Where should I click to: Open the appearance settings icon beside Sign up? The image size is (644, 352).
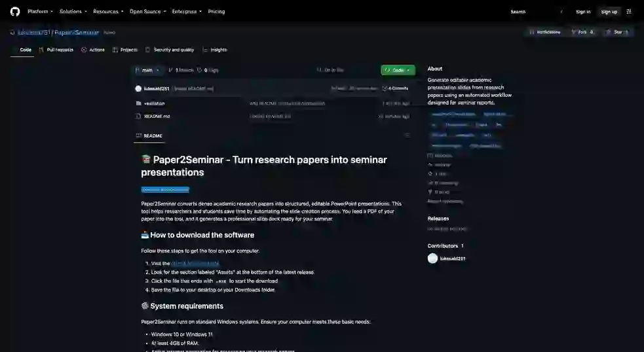point(629,12)
